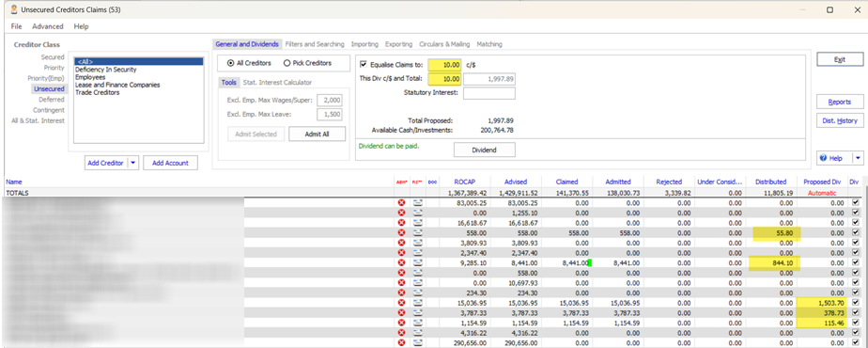
Task: Open Dist. History
Action: point(840,120)
